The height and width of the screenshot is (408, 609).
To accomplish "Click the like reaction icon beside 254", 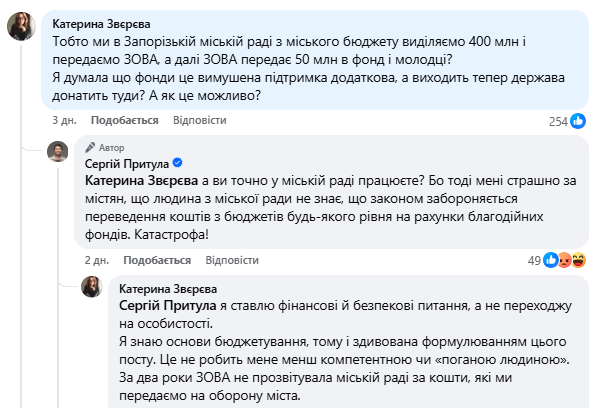I will (x=579, y=121).
